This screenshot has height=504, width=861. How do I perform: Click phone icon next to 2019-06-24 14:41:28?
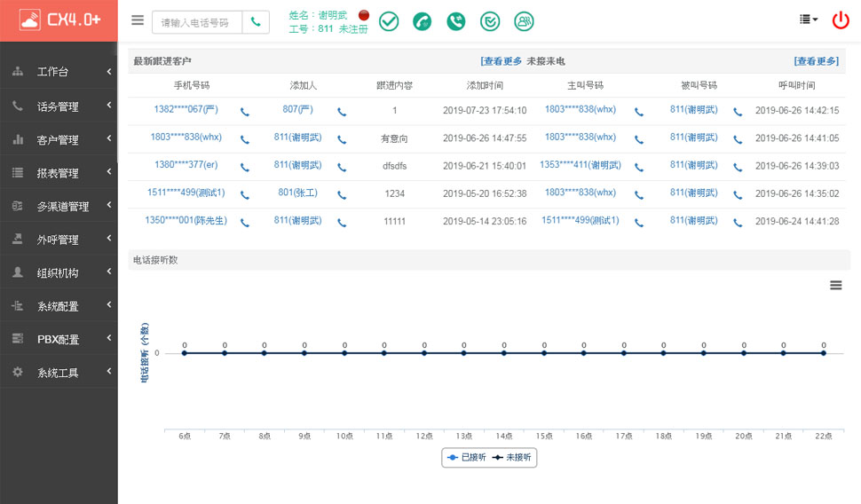(x=738, y=223)
